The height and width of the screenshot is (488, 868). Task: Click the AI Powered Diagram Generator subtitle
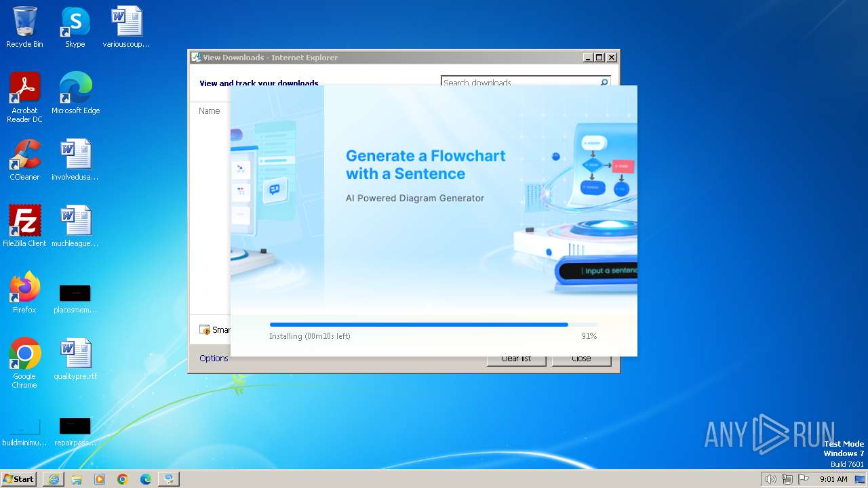pyautogui.click(x=415, y=199)
